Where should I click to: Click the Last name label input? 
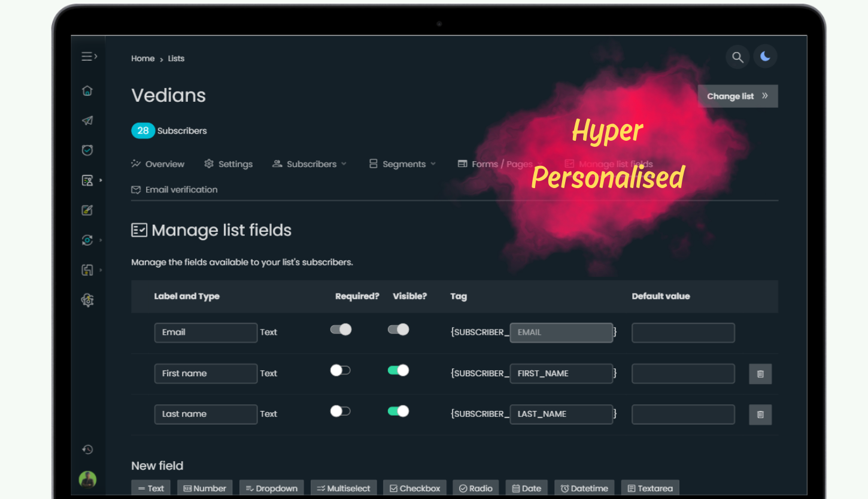(206, 414)
